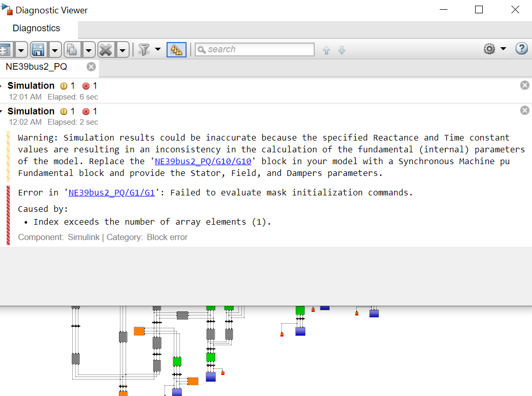The image size is (532, 396).
Task: Minimize the Diagnostic Viewer window
Action: click(443, 10)
